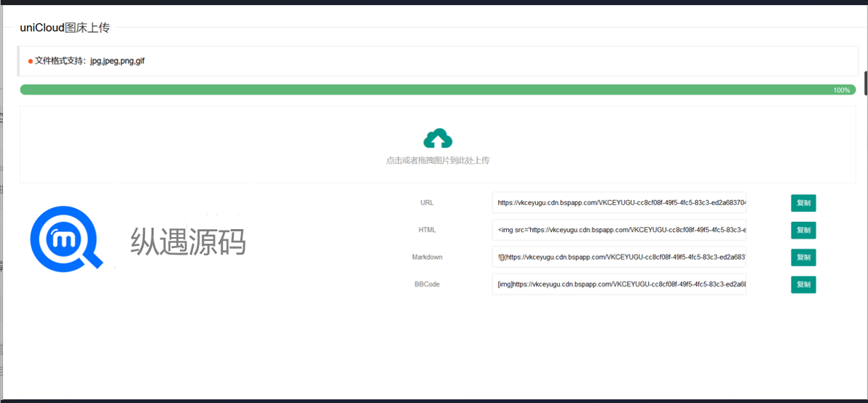Viewport: 868px width, 403px height.
Task: Click the vertical scrollbar on right edge
Action: [x=866, y=84]
